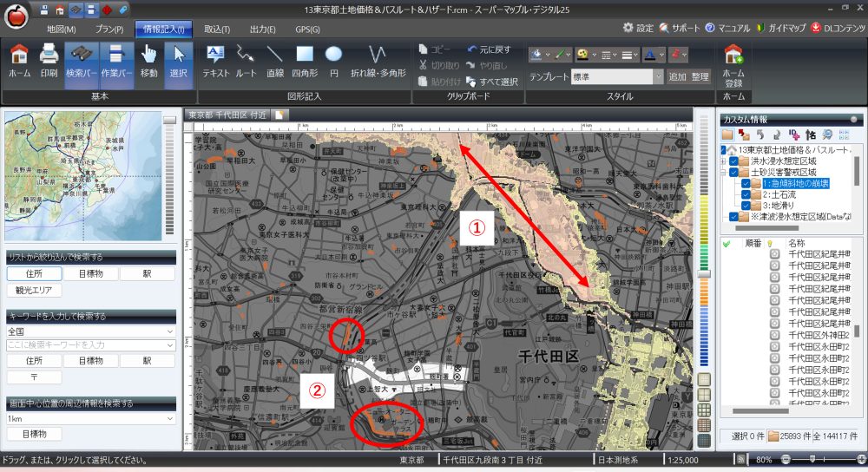Select the 移動 hand tool

pos(149,61)
